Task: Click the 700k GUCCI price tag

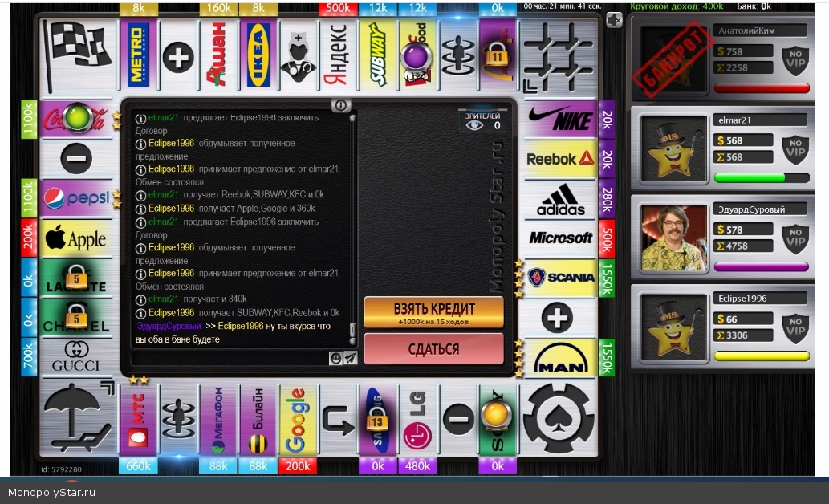Action: [29, 356]
